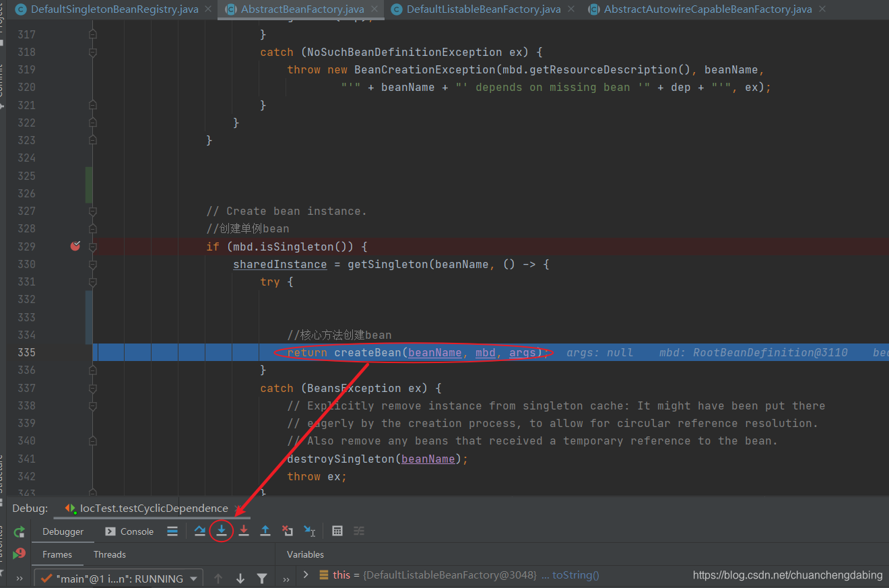Toggle code fold marker on line 327
The width and height of the screenshot is (889, 588).
[x=93, y=211]
